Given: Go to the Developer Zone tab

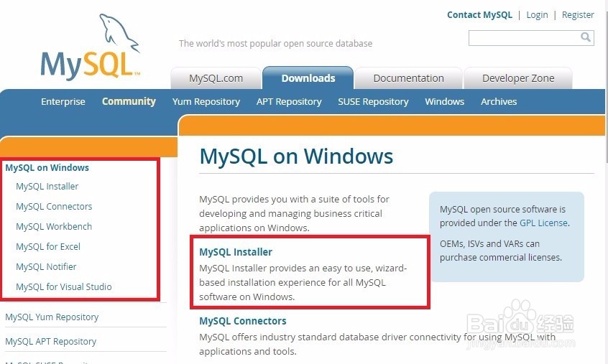Looking at the screenshot, I should 518,78.
